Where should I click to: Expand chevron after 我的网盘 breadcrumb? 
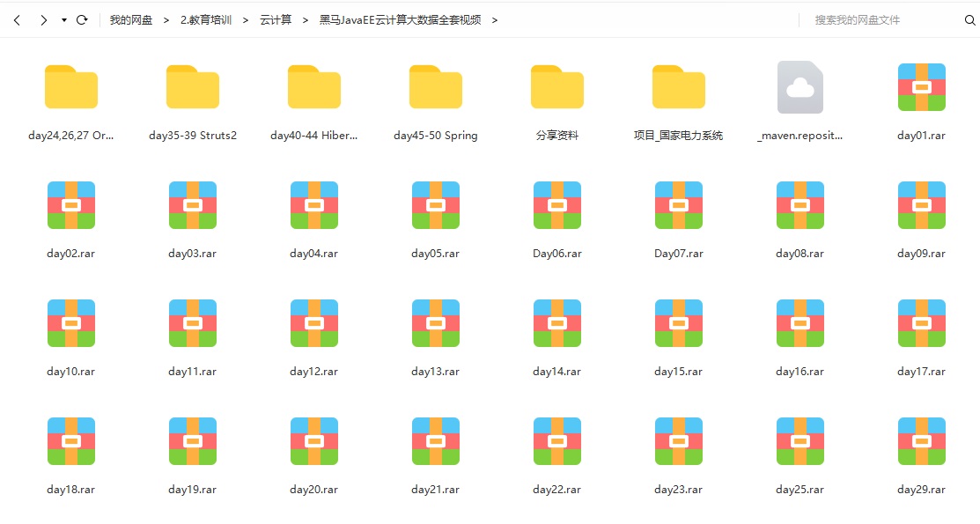[x=166, y=20]
